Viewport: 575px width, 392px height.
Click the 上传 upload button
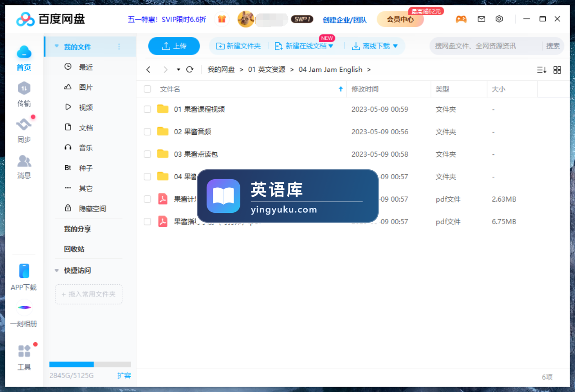[x=174, y=46]
